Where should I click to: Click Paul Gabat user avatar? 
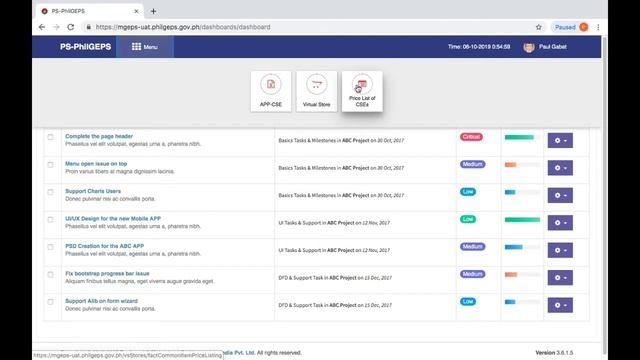(x=529, y=47)
